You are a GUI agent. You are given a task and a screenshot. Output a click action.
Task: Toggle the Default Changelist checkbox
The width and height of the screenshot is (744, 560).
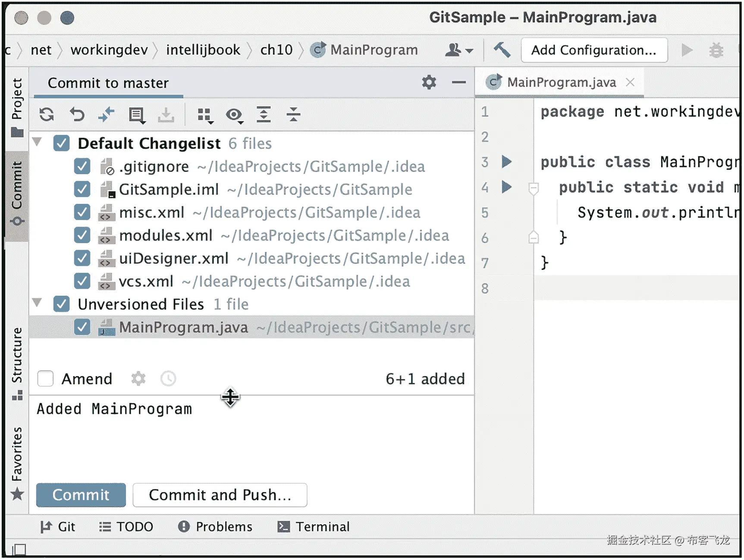coord(61,143)
